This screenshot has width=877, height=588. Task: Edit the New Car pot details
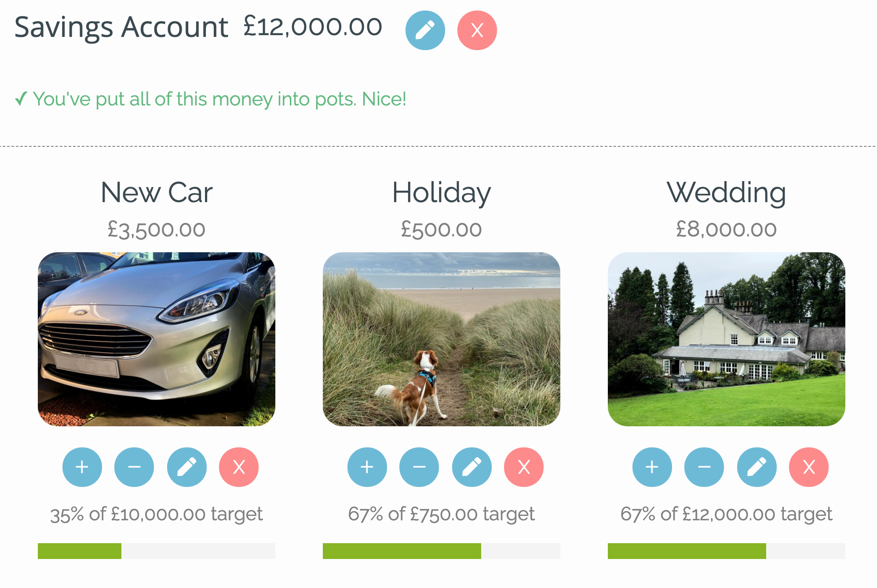(x=186, y=467)
